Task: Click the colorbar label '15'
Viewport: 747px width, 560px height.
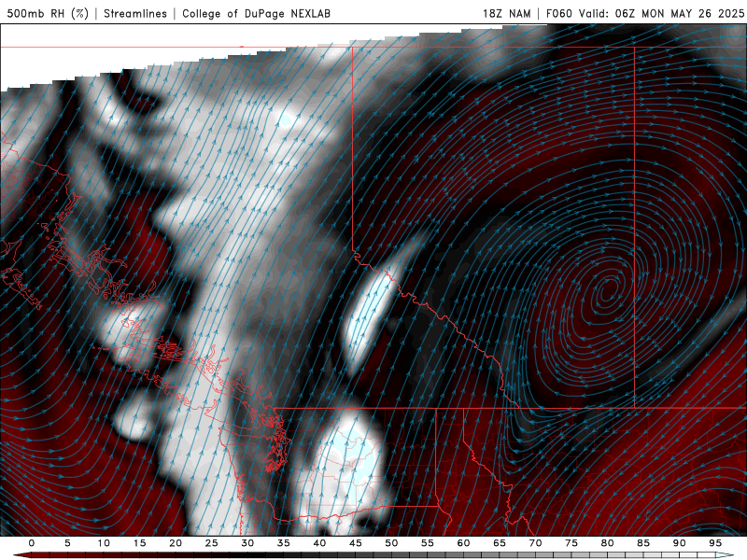Action: point(139,543)
